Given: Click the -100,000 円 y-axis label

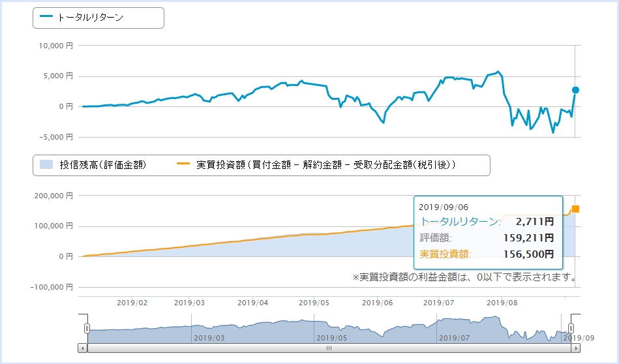Looking at the screenshot, I should pos(52,287).
